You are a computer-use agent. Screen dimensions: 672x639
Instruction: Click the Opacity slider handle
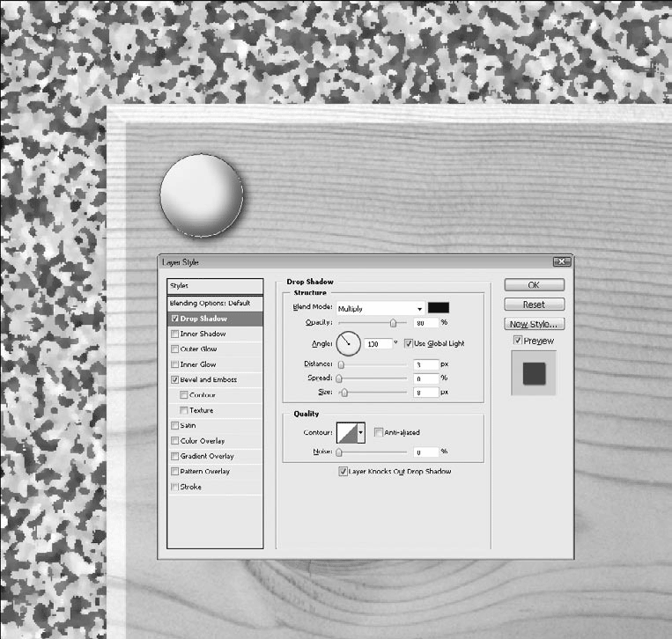click(393, 323)
